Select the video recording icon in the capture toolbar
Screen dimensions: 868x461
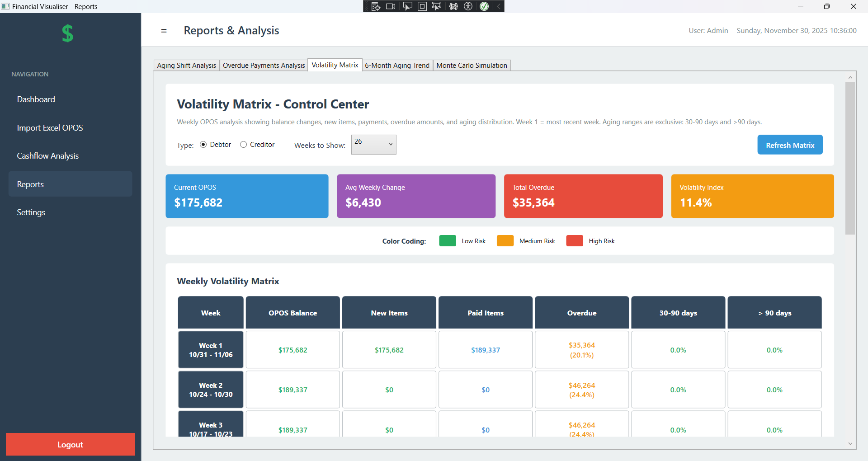tap(391, 6)
